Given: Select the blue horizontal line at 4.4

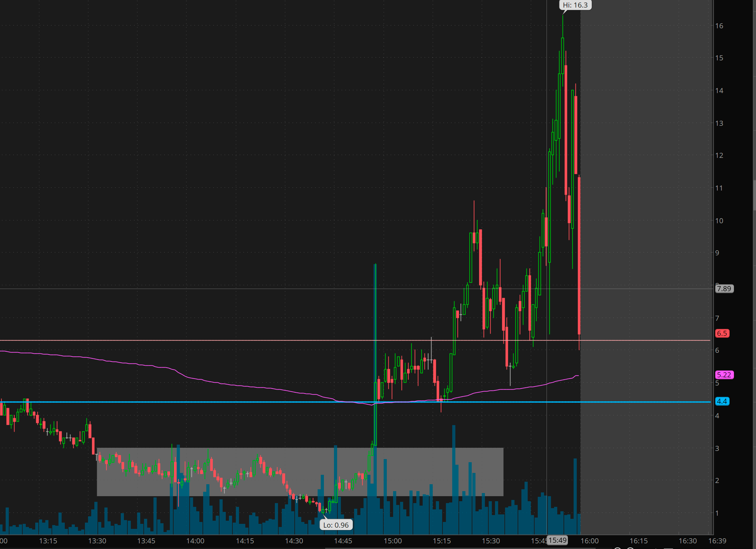Looking at the screenshot, I should pos(200,402).
